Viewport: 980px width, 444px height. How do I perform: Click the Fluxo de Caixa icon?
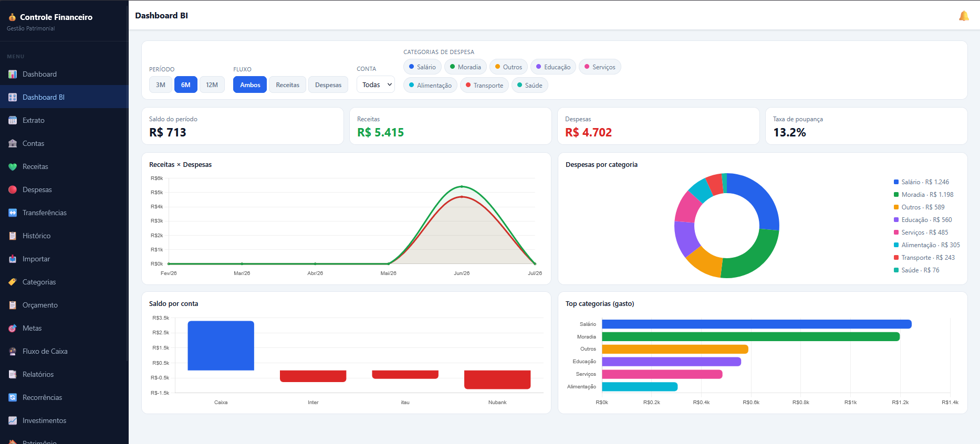pyautogui.click(x=13, y=351)
